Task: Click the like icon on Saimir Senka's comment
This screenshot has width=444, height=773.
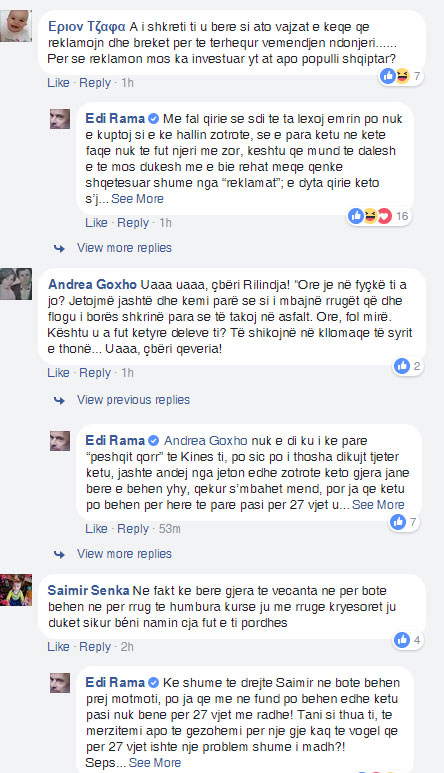Action: tap(402, 640)
